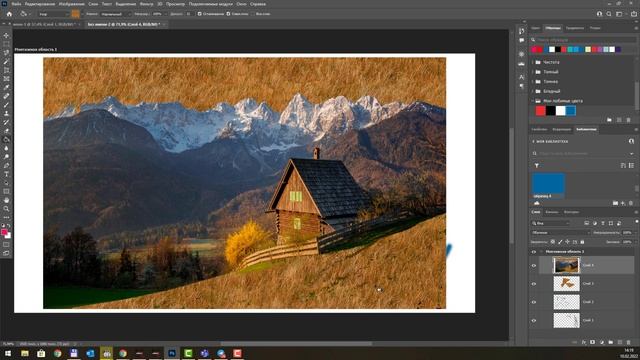Click the add layer style fx icon

tap(584, 342)
